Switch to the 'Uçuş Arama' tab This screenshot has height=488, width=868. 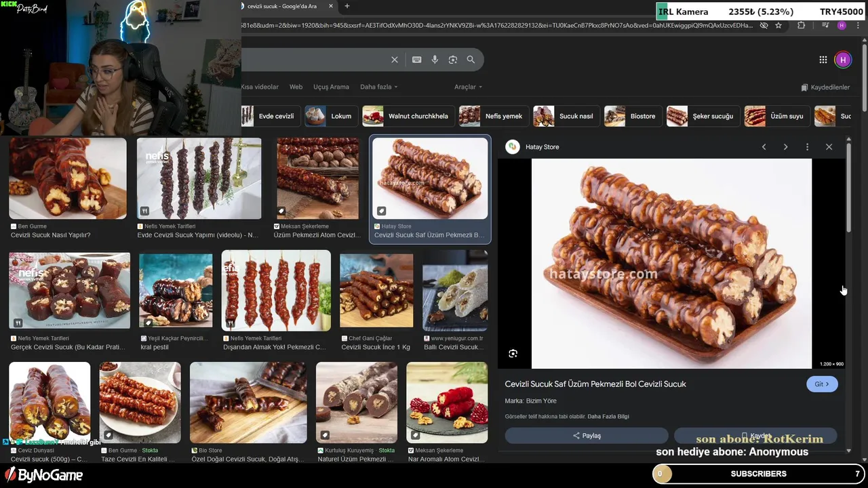click(x=331, y=87)
